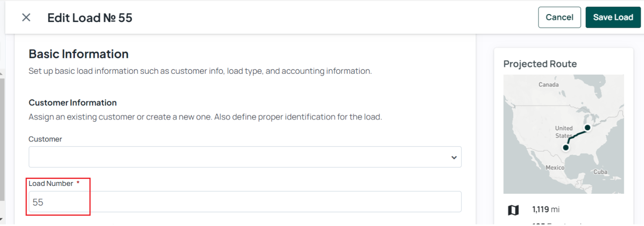This screenshot has width=644, height=226.
Task: Click the left vertical scrollbar thumb
Action: pos(2,140)
